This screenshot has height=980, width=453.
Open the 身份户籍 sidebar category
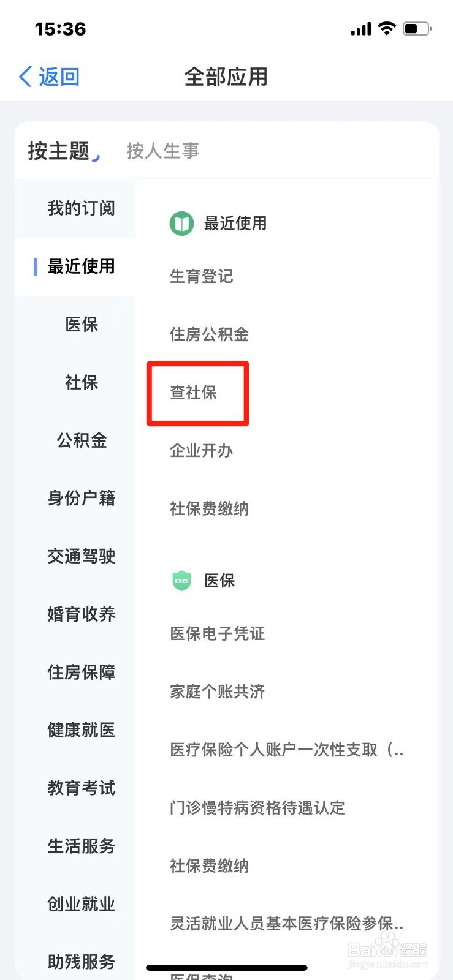coord(81,498)
